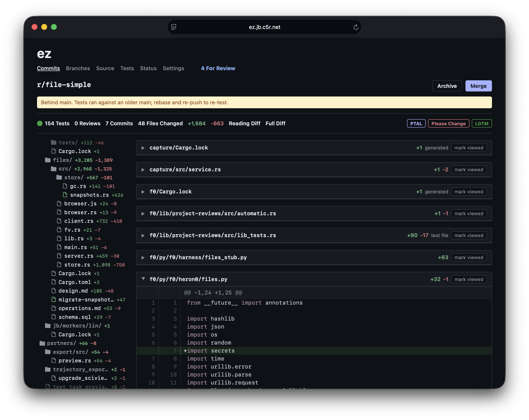Mark capture/src/service.rs as viewed
Screen dimensions: 529x420
[x=468, y=169]
